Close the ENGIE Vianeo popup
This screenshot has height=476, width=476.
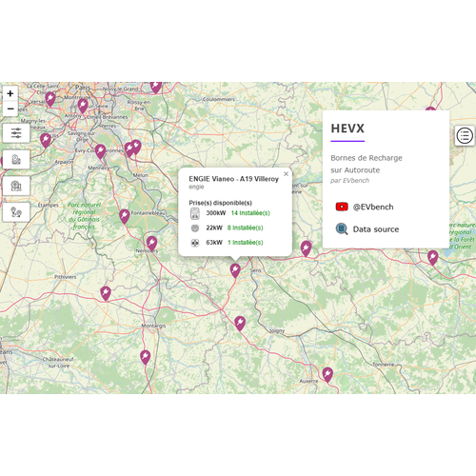click(286, 173)
